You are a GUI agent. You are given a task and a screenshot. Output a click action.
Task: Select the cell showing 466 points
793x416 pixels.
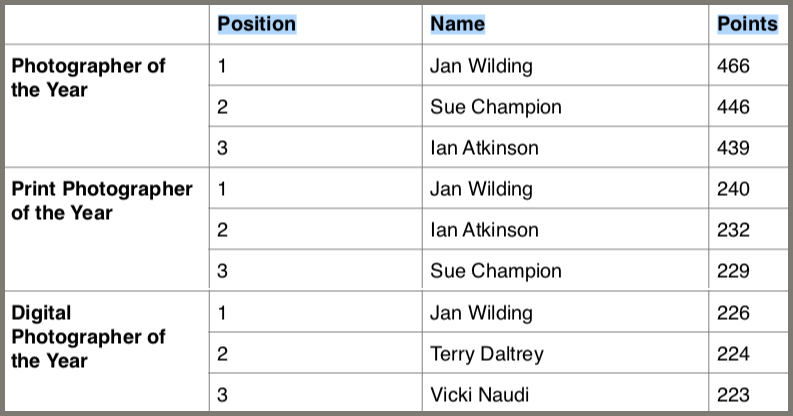pyautogui.click(x=733, y=67)
